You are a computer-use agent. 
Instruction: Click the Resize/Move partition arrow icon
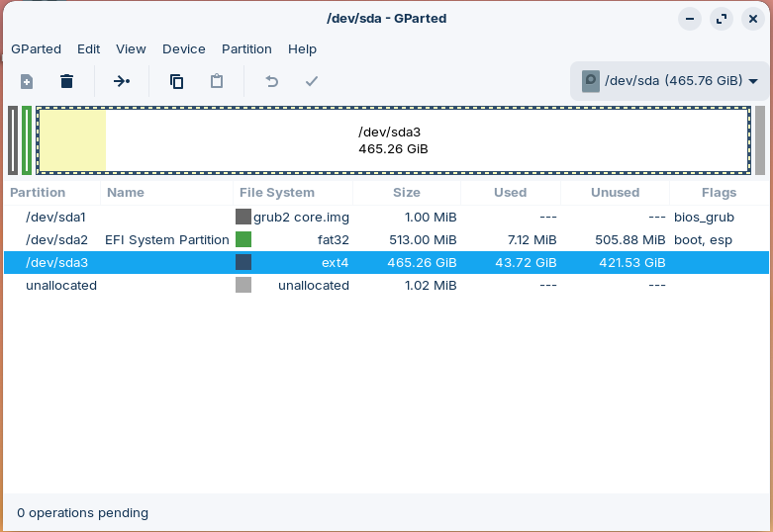pos(122,81)
